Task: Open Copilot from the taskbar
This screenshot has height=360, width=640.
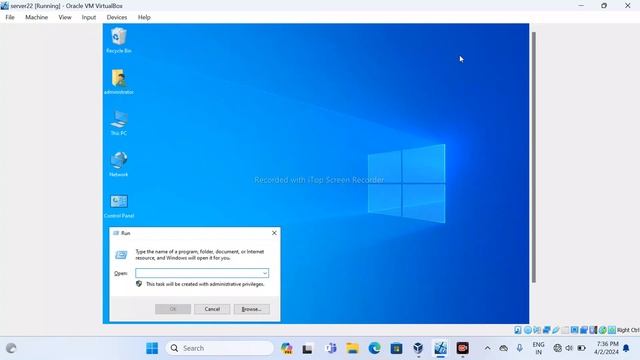Action: [x=287, y=348]
